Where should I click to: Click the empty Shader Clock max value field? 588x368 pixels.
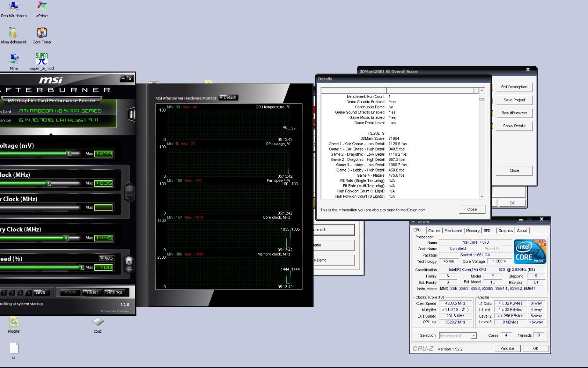104,208
